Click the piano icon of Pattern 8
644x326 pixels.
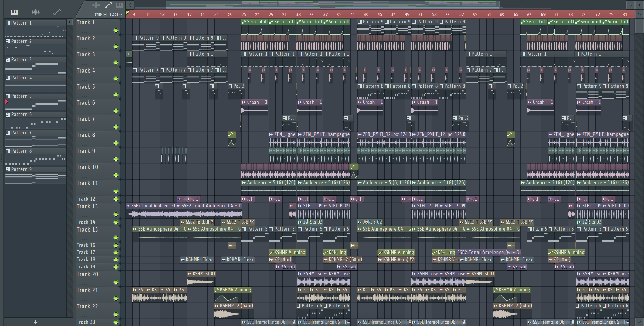click(8, 151)
